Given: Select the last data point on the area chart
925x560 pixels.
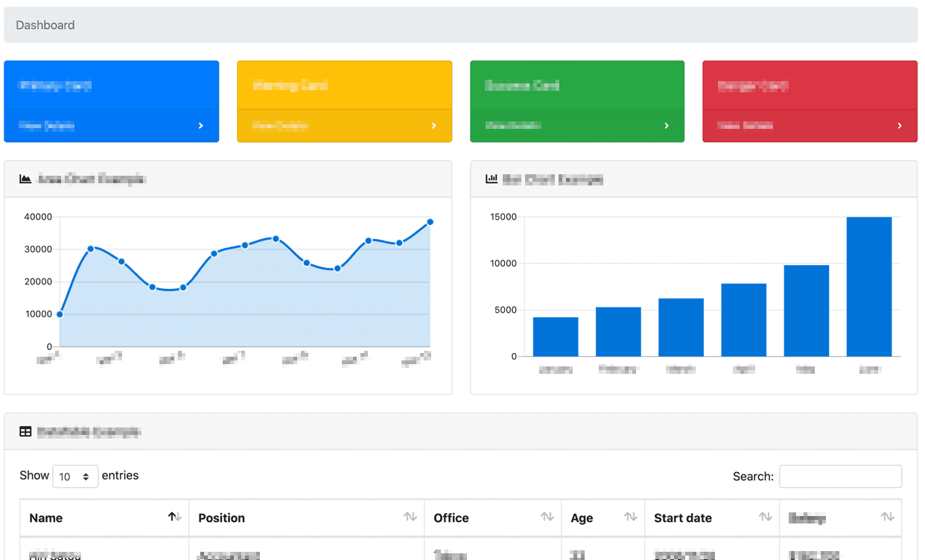Looking at the screenshot, I should tap(430, 222).
